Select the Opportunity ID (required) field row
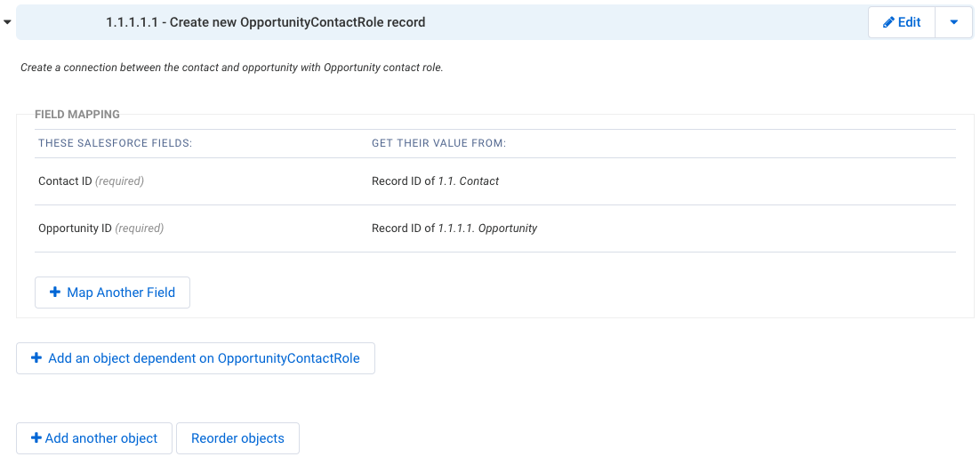Screen dimensions: 980x465 (495, 228)
